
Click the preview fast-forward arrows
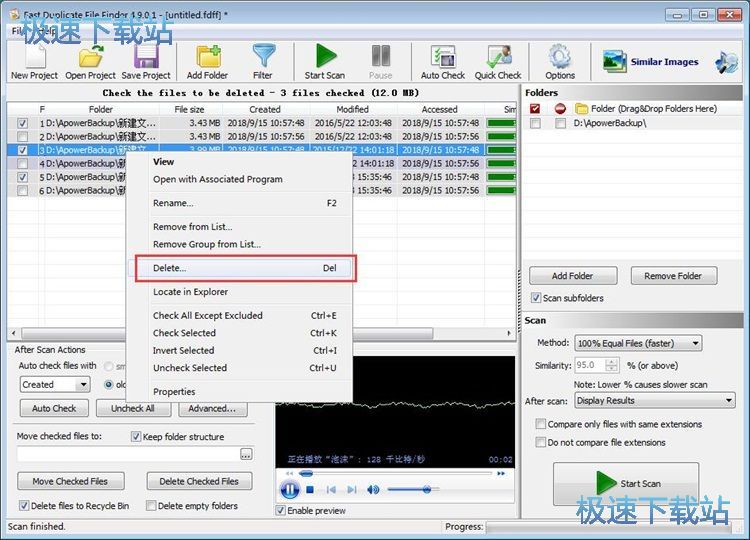click(x=501, y=473)
